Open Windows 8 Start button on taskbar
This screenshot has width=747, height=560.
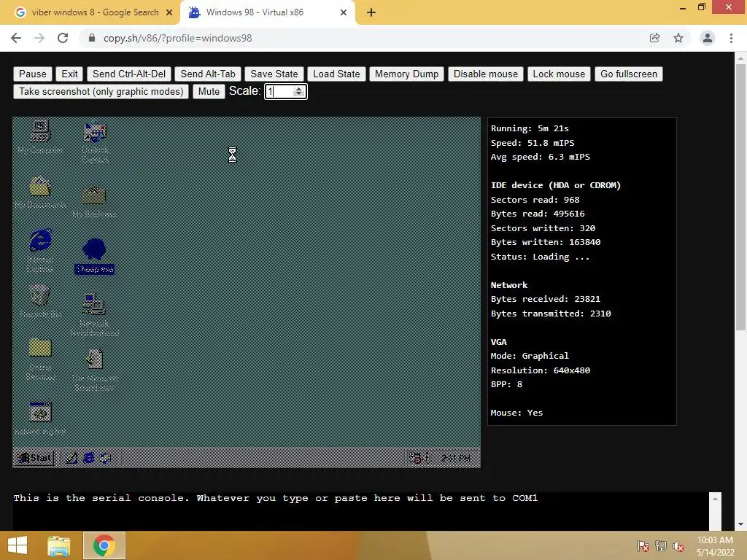(x=18, y=545)
